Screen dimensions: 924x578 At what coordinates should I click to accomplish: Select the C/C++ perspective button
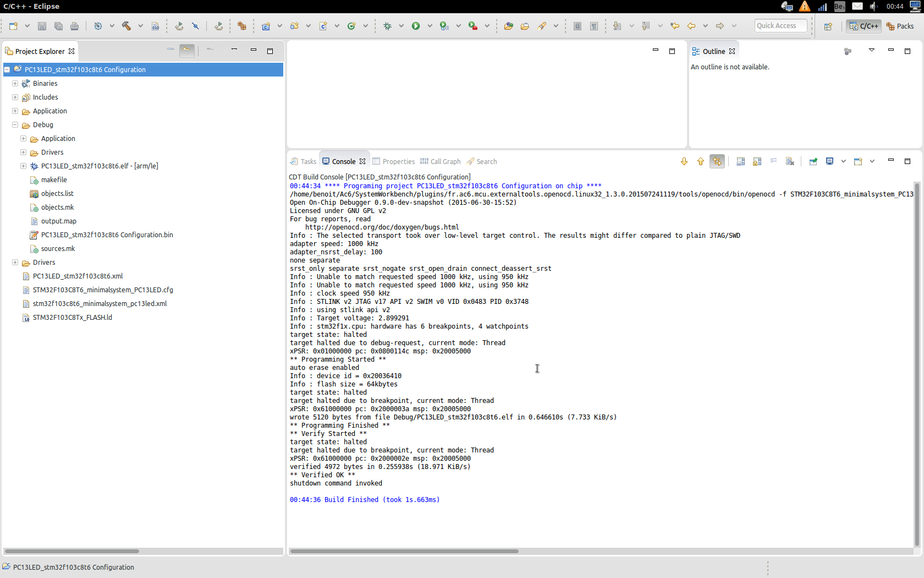pyautogui.click(x=864, y=26)
